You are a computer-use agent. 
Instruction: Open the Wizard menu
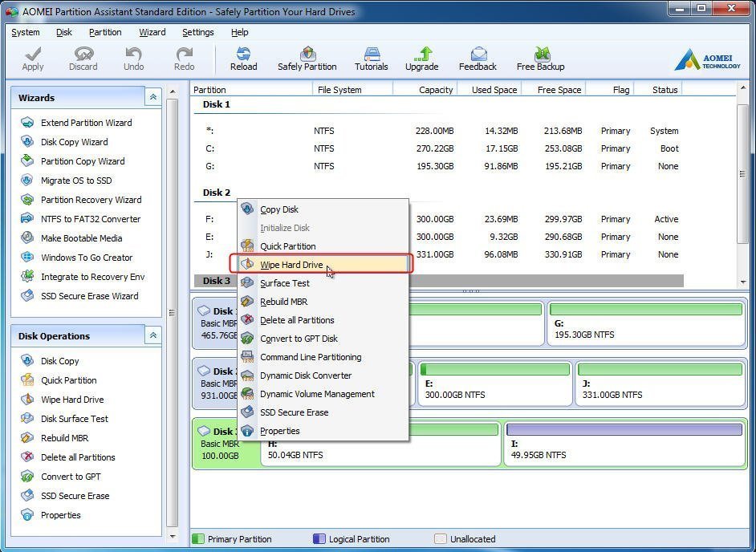pyautogui.click(x=152, y=32)
